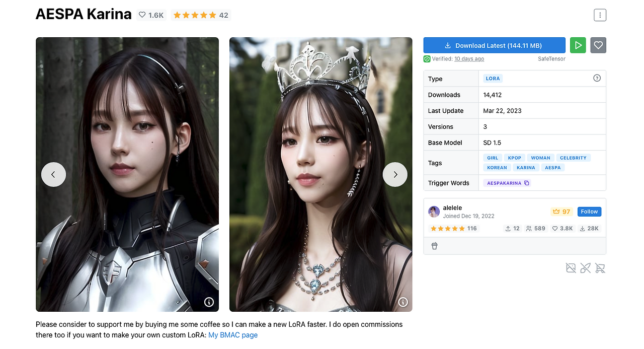The height and width of the screenshot is (349, 644).
Task: Open info icon on the armor image
Action: pos(209,302)
